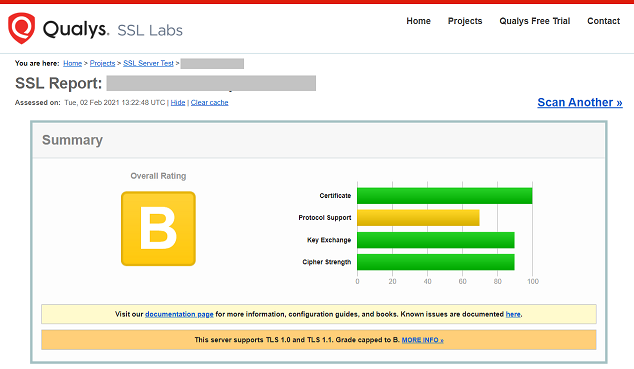This screenshot has height=369, width=634.
Task: Open the Home menu item
Action: point(418,21)
